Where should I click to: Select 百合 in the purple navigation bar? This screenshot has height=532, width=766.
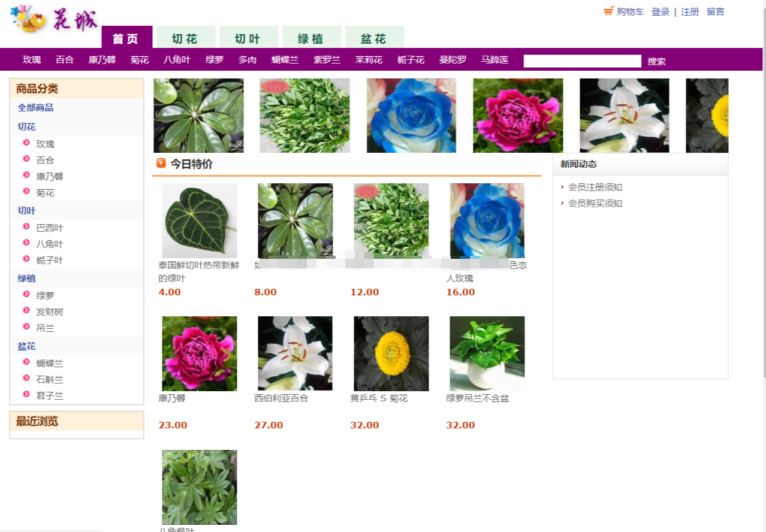coord(65,60)
